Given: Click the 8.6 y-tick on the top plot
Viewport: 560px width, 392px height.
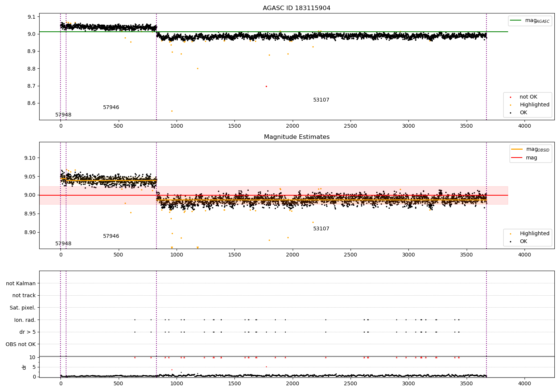Looking at the screenshot, I should coord(31,103).
